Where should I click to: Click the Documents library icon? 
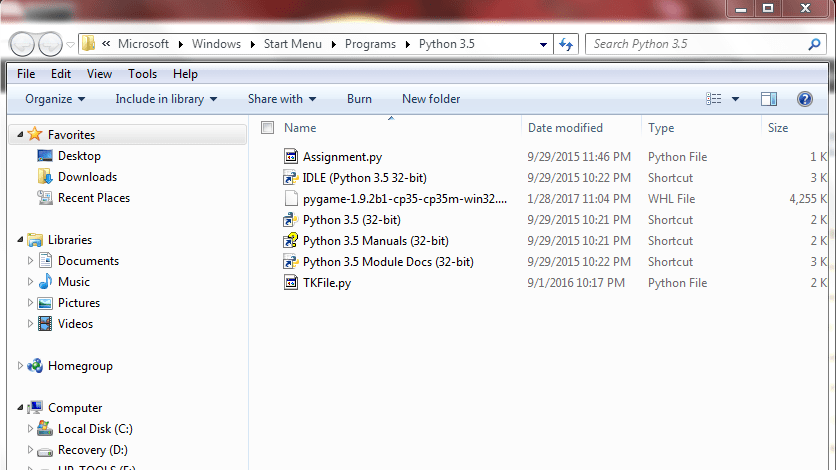click(45, 261)
